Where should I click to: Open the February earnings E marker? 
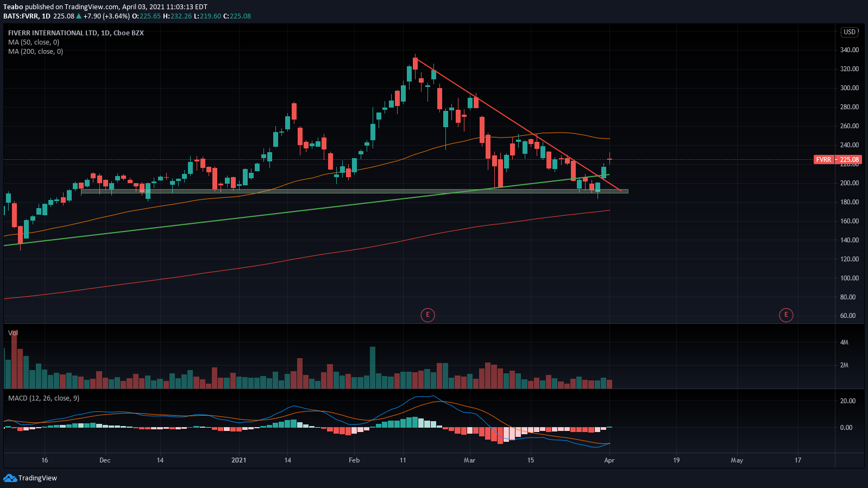point(427,315)
